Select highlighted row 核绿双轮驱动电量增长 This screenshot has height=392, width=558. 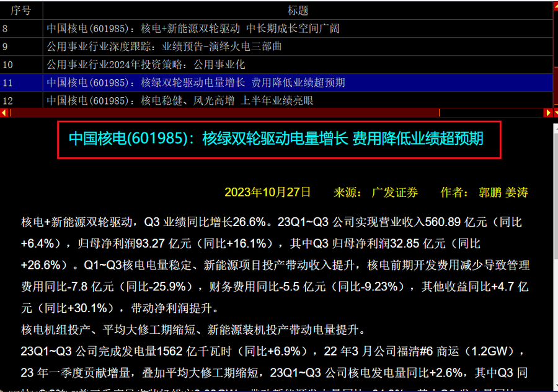(x=196, y=82)
